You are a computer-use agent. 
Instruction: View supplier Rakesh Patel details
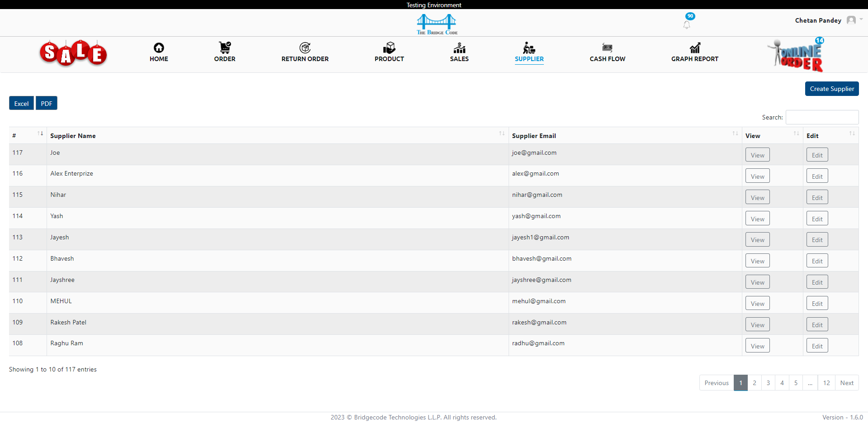coord(758,324)
